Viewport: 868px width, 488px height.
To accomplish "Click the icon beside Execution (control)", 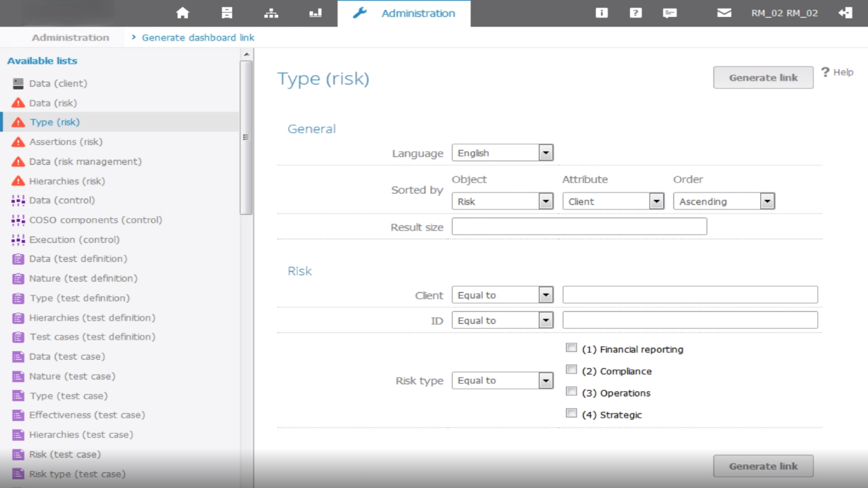I will (x=18, y=239).
